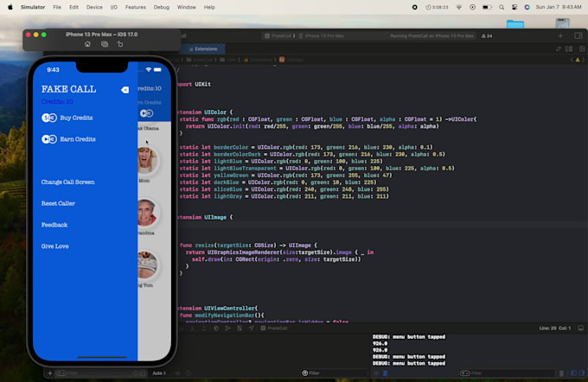Click the variables view Filter field

[x=334, y=373]
